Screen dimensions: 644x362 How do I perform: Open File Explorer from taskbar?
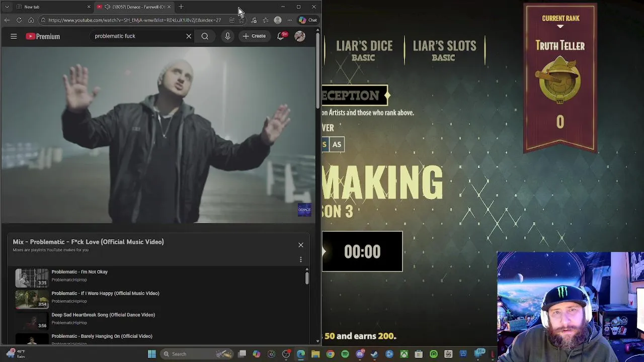[x=315, y=354]
